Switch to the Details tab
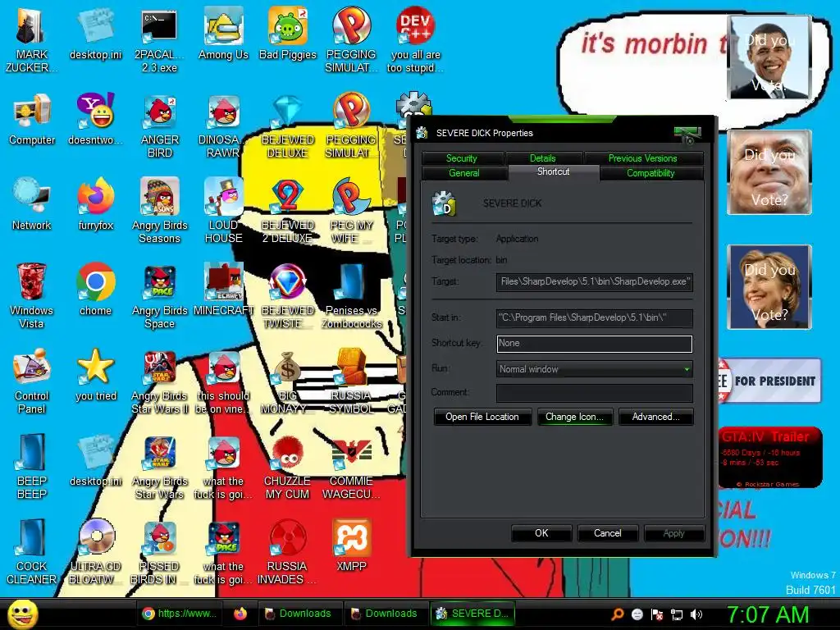This screenshot has width=840, height=630. 543,158
